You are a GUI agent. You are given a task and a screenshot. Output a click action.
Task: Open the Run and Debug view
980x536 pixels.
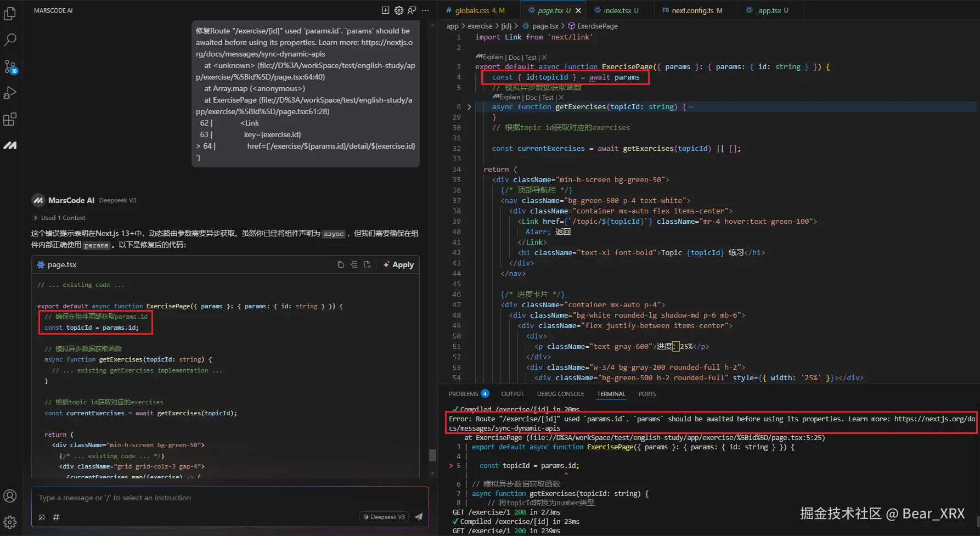tap(10, 93)
